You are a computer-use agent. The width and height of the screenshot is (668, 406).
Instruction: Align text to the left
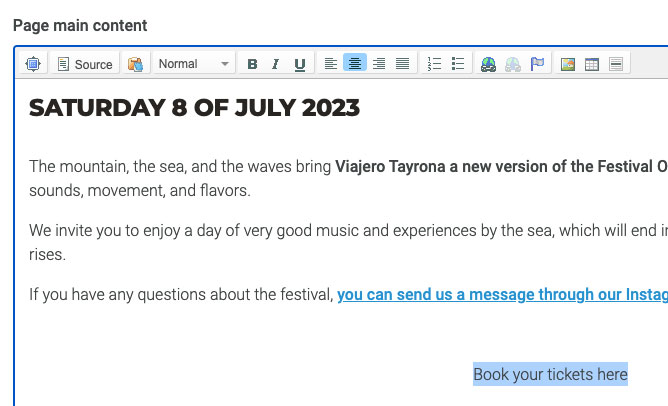[331, 64]
